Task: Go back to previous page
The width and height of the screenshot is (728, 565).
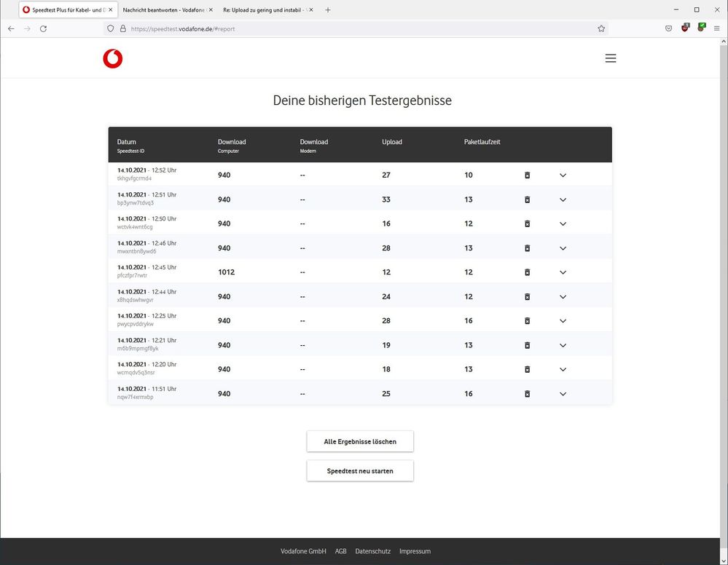Action: tap(11, 29)
